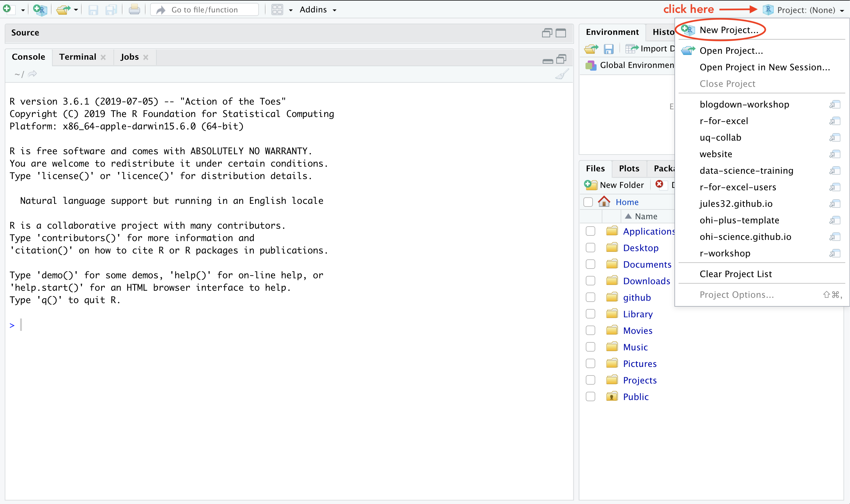Open the Addins dropdown menu
The image size is (850, 504).
coord(318,9)
